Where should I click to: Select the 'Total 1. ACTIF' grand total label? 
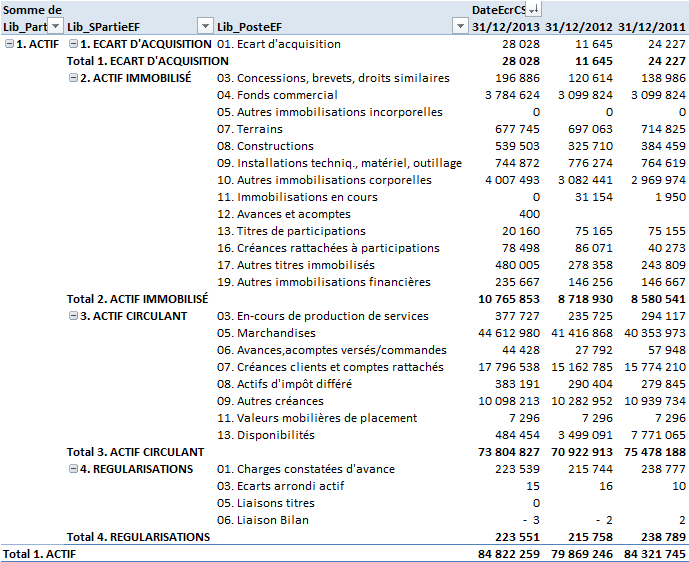pyautogui.click(x=39, y=554)
